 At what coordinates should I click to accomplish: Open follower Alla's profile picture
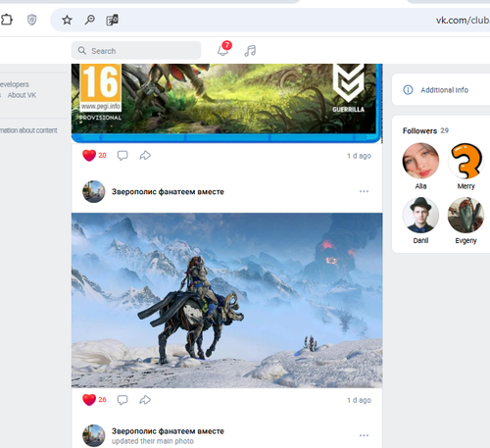click(420, 161)
